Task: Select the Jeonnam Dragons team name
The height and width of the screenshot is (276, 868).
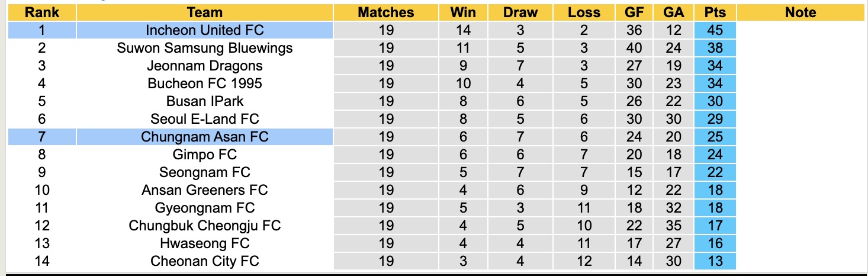Action: (x=205, y=66)
